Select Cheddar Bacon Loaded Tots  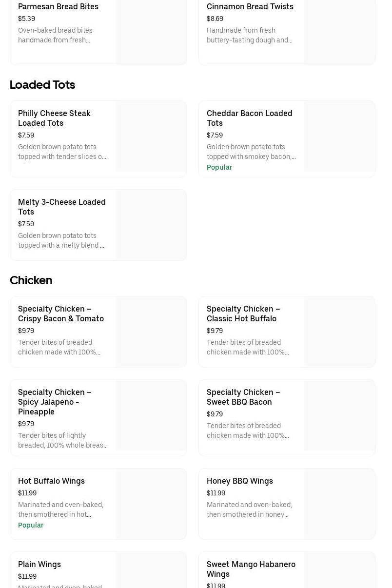point(249,118)
